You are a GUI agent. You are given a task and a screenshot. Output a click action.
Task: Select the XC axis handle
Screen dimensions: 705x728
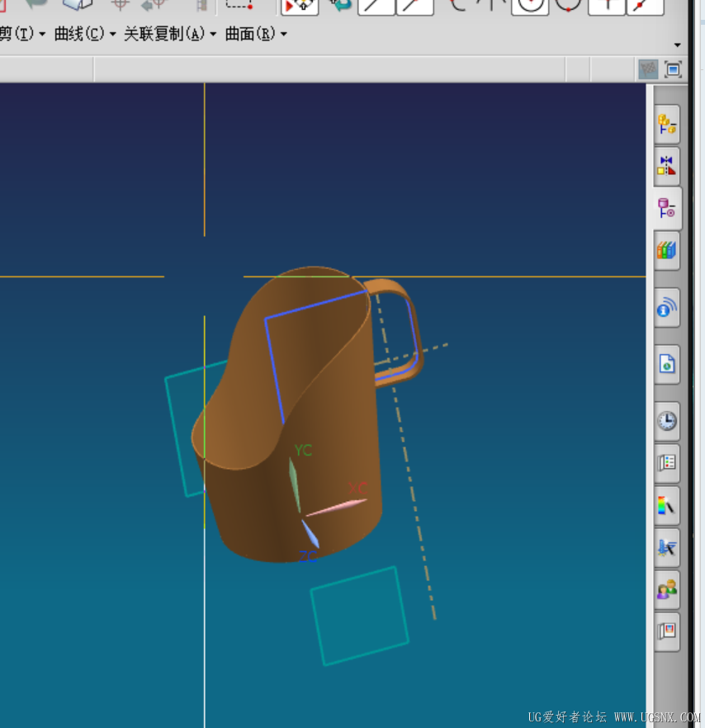click(337, 507)
